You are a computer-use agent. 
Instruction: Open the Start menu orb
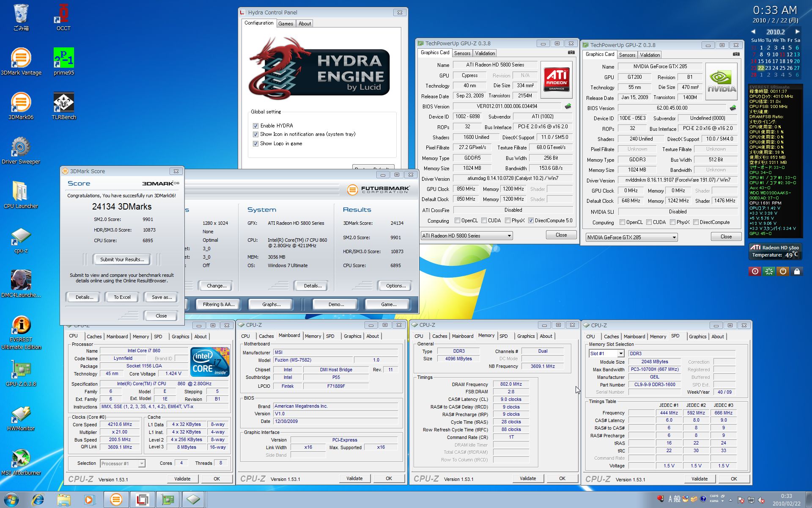click(11, 500)
